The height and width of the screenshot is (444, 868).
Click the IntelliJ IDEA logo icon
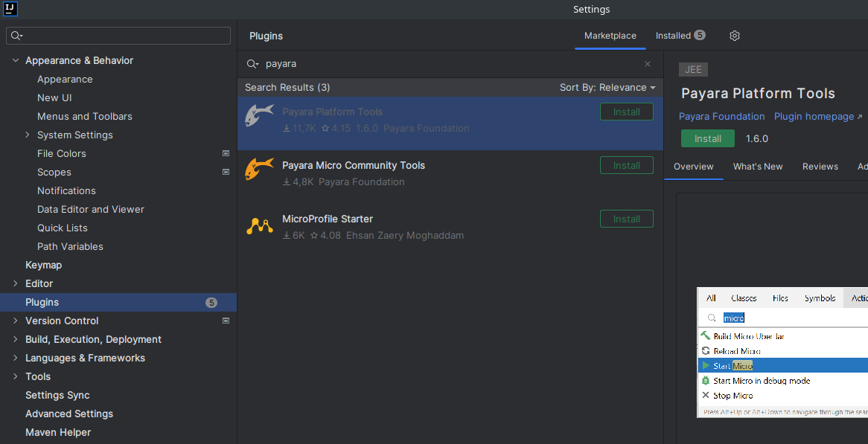[10, 9]
